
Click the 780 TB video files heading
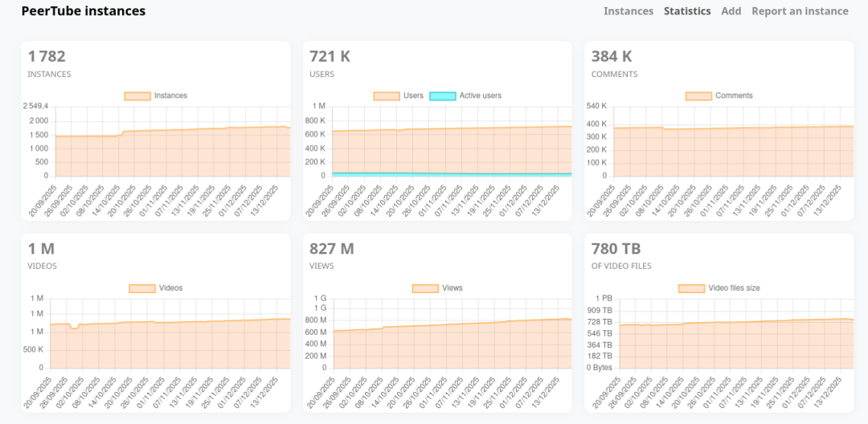coord(616,248)
